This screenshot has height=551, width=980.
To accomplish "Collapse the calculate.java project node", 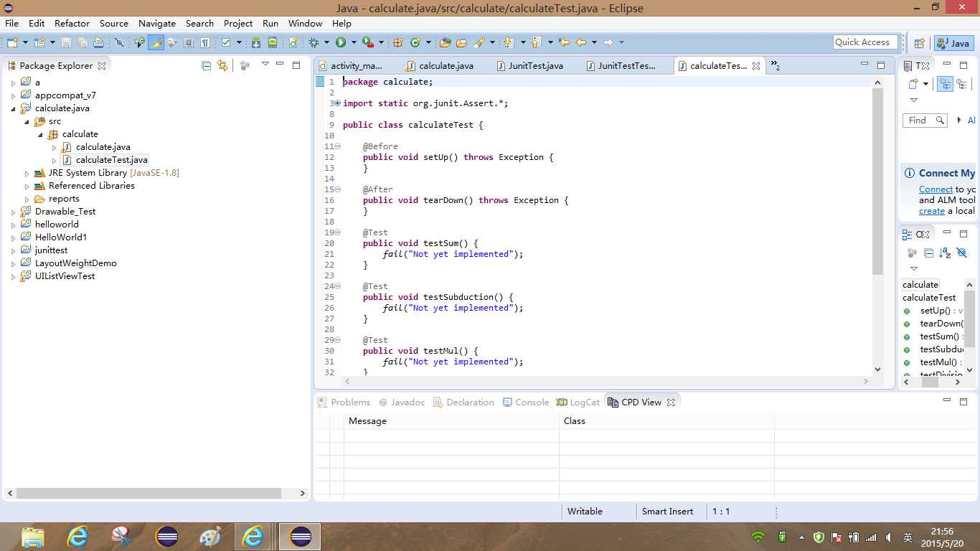I will (13, 108).
